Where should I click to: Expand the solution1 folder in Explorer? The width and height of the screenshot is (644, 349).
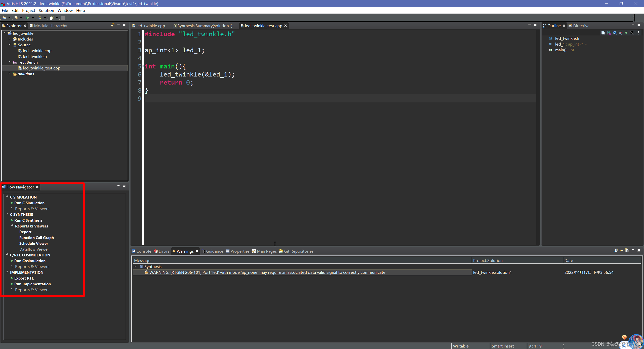9,74
